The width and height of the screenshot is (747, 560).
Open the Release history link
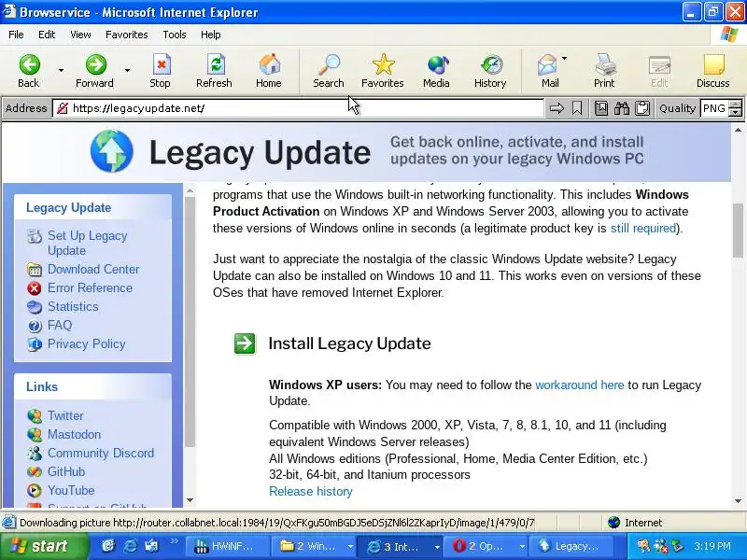point(311,492)
